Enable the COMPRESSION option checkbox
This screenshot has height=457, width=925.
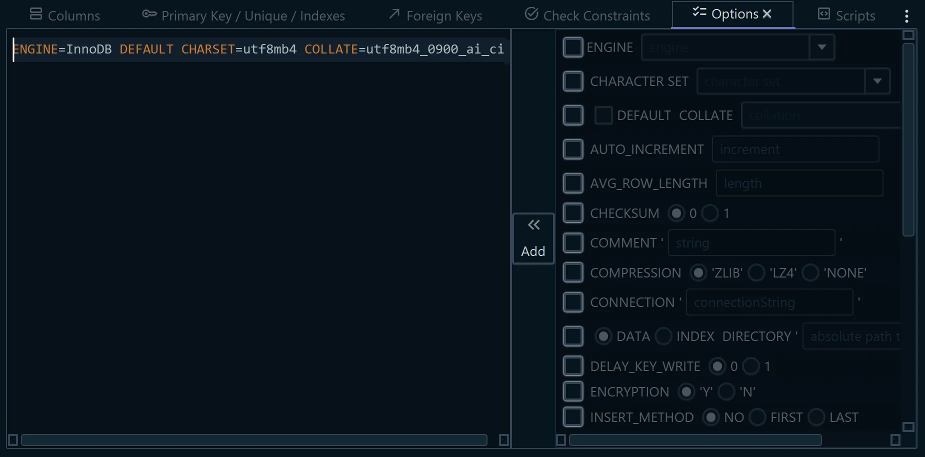573,272
